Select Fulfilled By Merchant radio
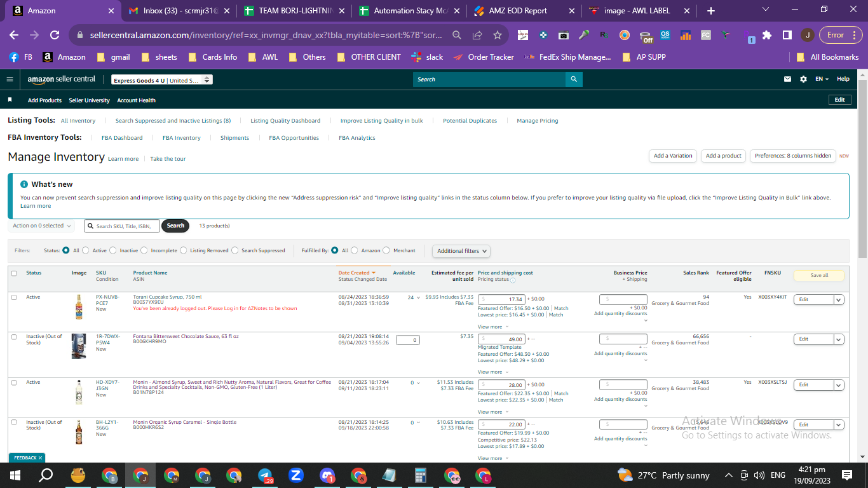This screenshot has height=488, width=868. pyautogui.click(x=386, y=250)
